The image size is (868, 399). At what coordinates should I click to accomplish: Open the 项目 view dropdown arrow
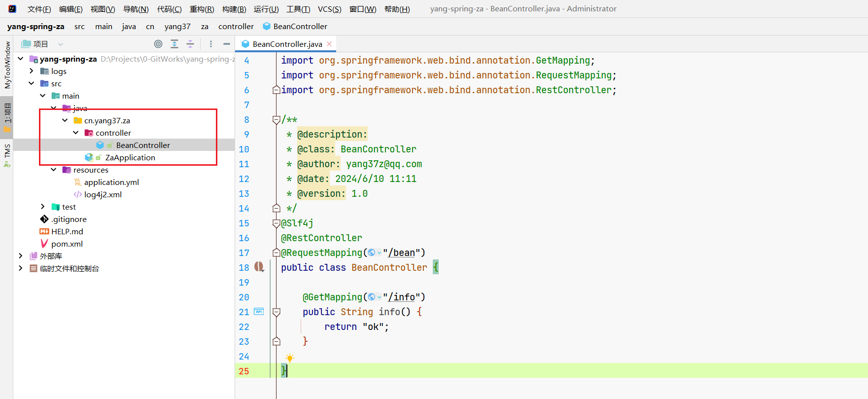60,44
